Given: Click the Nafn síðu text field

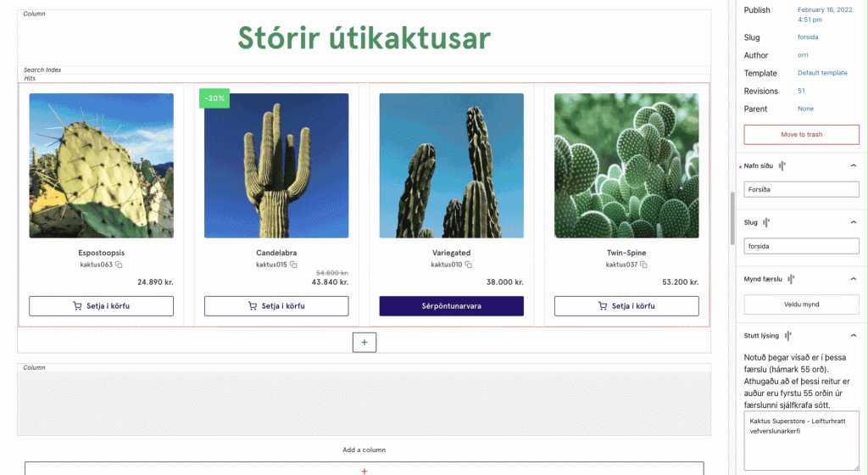Looking at the screenshot, I should point(801,190).
